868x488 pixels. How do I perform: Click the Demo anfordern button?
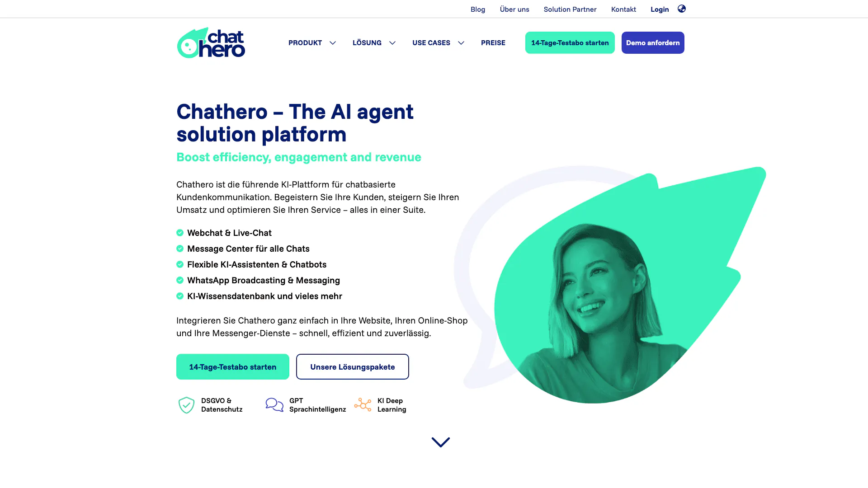pyautogui.click(x=653, y=42)
